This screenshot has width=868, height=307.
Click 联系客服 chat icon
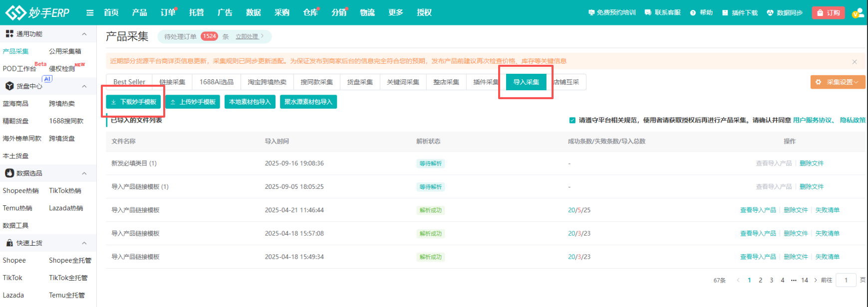pos(648,13)
